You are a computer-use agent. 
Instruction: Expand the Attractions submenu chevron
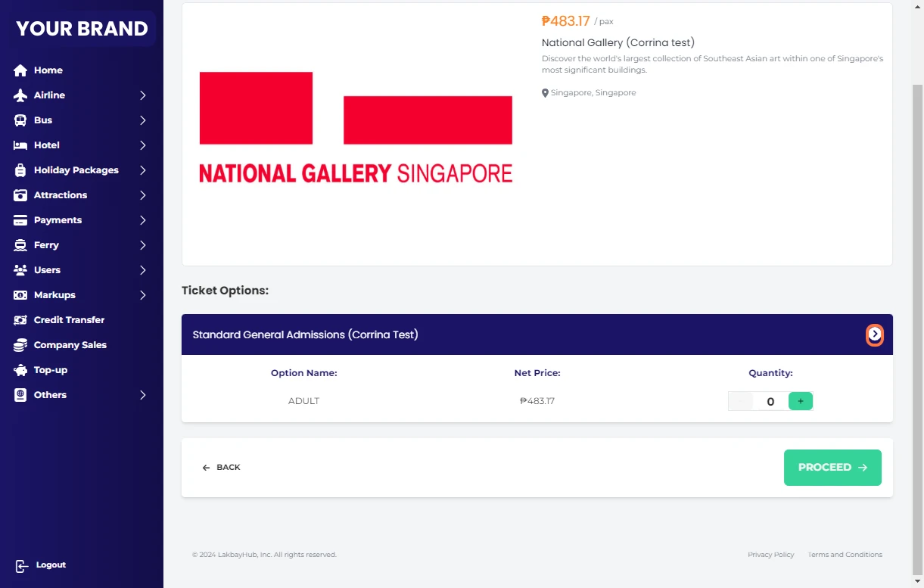[x=142, y=195]
